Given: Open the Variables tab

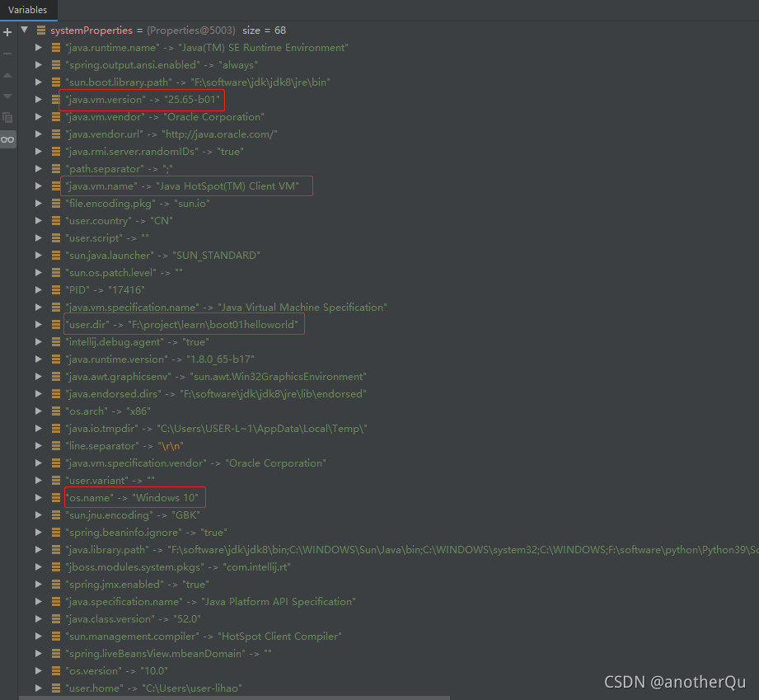Looking at the screenshot, I should [27, 10].
